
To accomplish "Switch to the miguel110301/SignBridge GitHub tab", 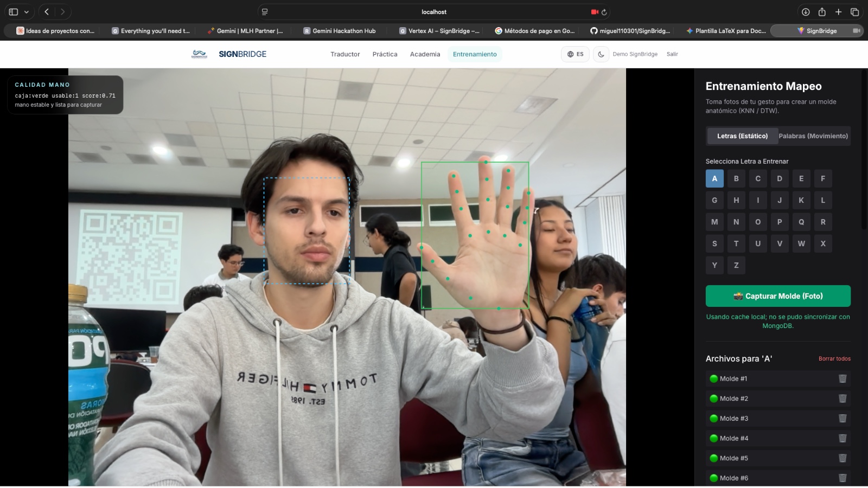I will coord(630,31).
